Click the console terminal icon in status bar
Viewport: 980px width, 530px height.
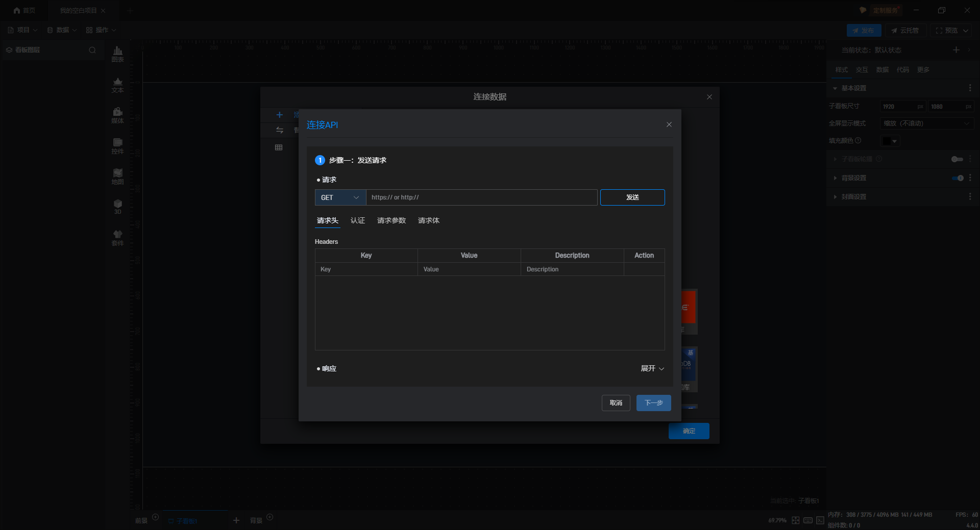(820, 520)
